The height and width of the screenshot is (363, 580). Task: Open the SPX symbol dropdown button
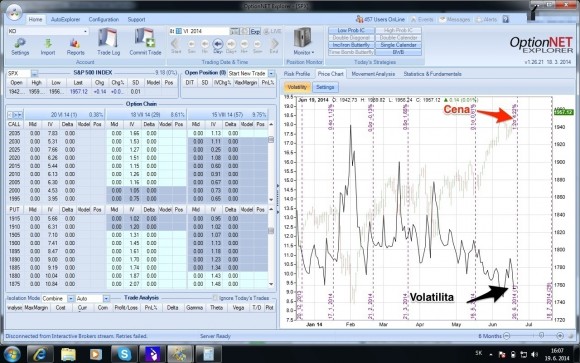click(34, 73)
